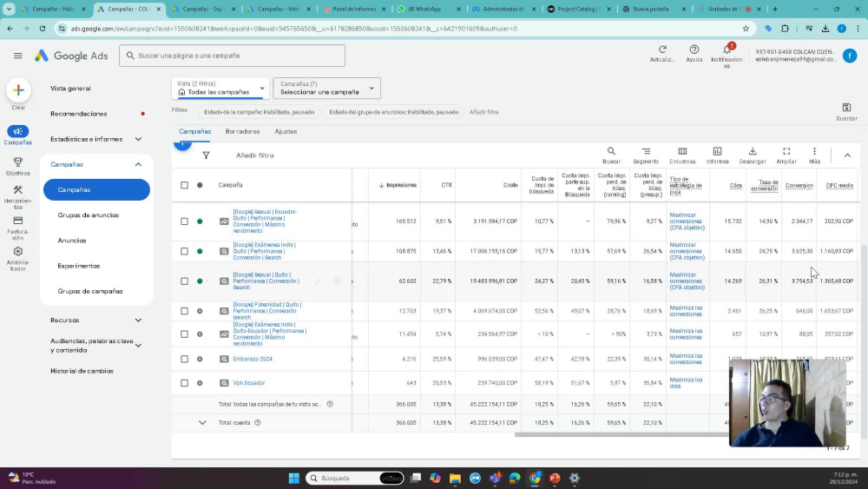
Task: Click the Segmento icon in table toolbar
Action: click(646, 151)
